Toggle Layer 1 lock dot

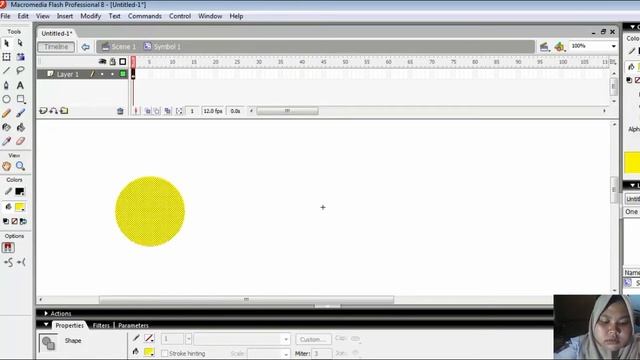[112, 74]
